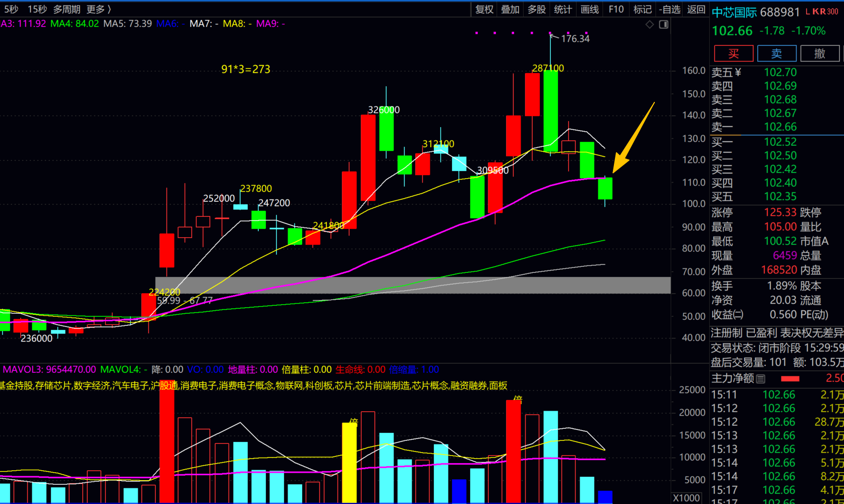Click the MA5: 73.39 indicator label
This screenshot has width=844, height=504.
(x=128, y=24)
